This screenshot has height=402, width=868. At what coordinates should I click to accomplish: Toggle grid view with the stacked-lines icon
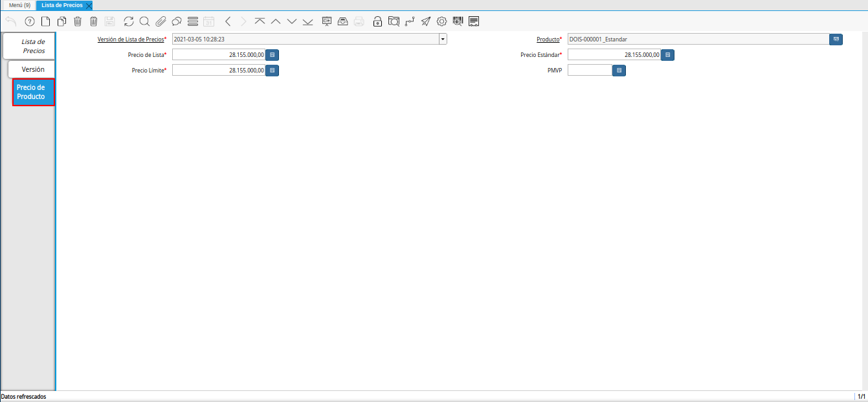(192, 21)
